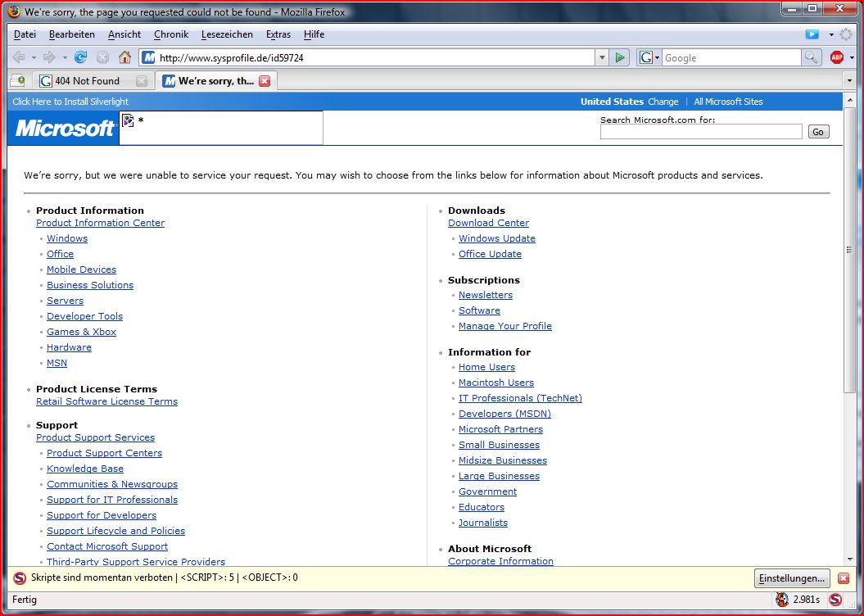Click the scrollbar down arrow
The height and width of the screenshot is (616, 864).
coord(849,559)
